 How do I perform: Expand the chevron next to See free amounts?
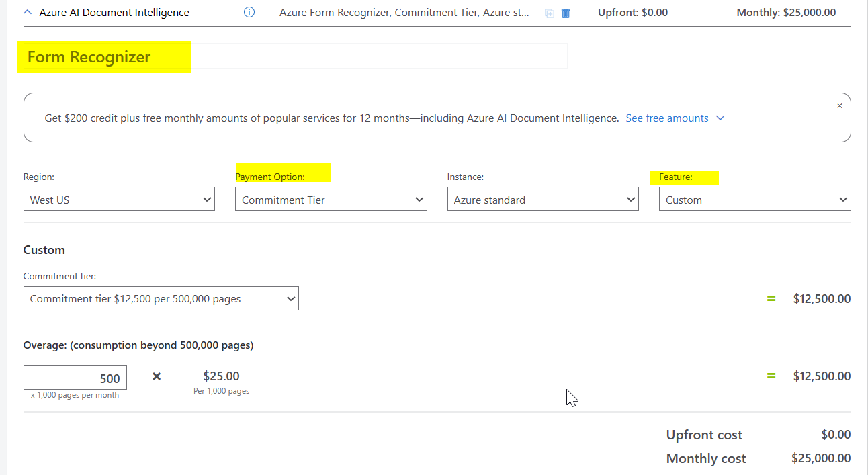pos(720,118)
